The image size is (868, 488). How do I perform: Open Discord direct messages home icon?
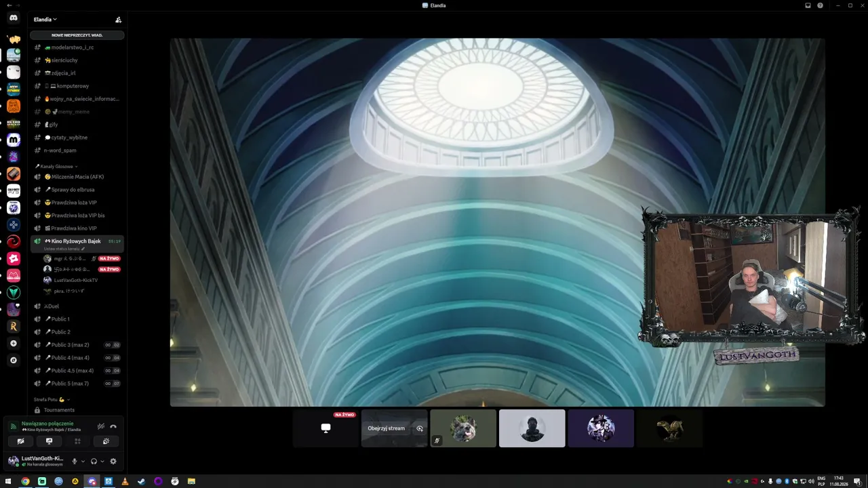tap(14, 18)
